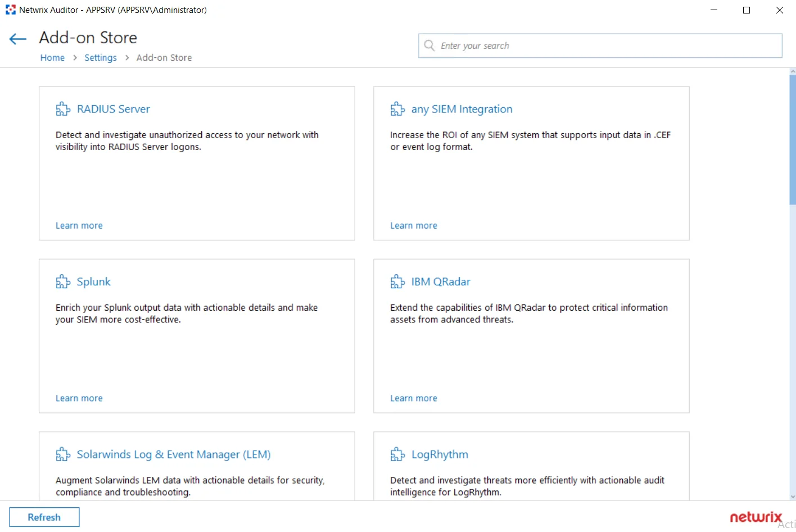The height and width of the screenshot is (532, 796).
Task: Click Learn more under IBM QRadar
Action: (x=414, y=398)
